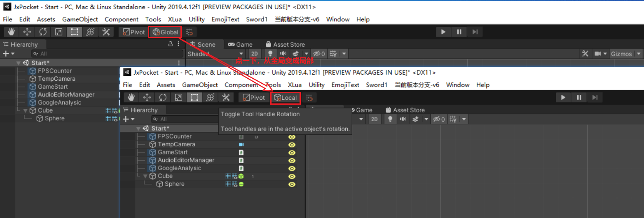
Task: Click the snap grid icon right of Global
Action: click(x=189, y=32)
